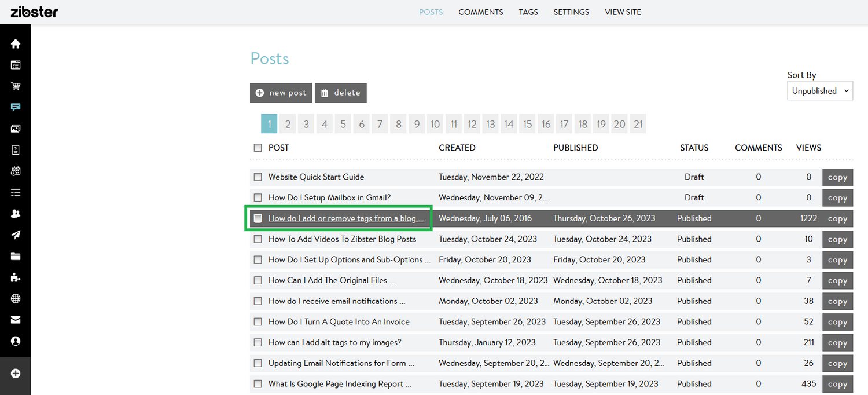Open the highlighted blog chat icon
868x395 pixels.
16,107
